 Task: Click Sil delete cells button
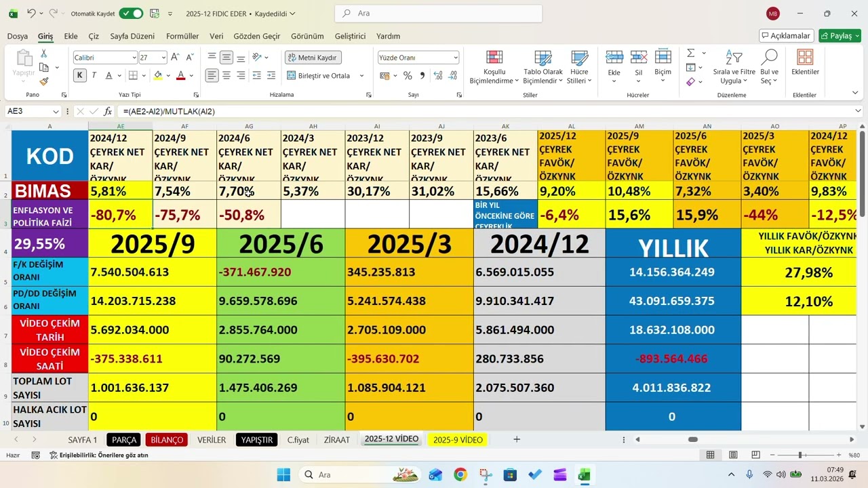(638, 67)
